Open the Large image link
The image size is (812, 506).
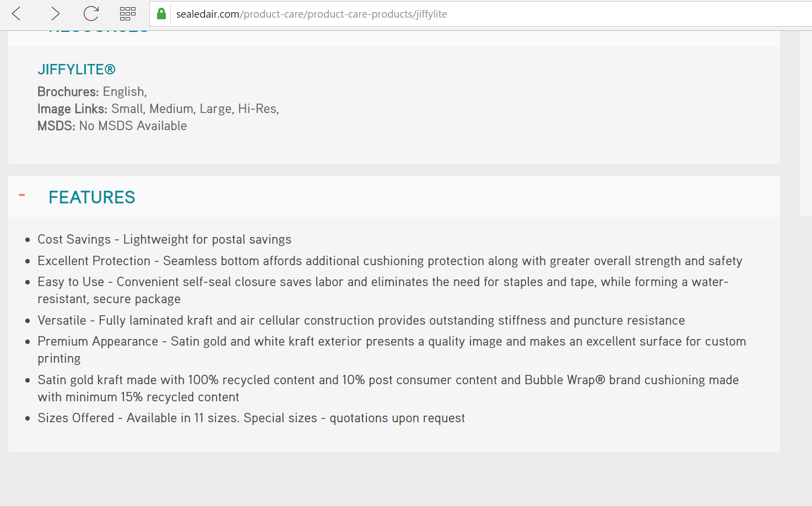coord(215,109)
